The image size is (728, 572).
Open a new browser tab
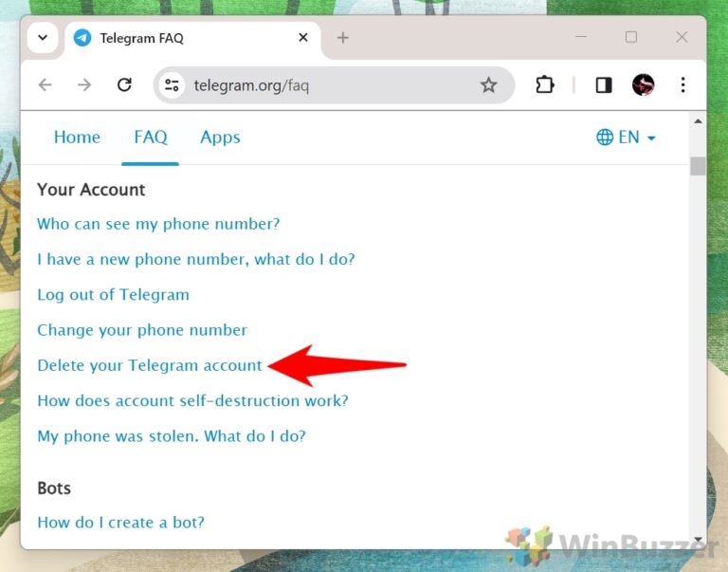342,38
